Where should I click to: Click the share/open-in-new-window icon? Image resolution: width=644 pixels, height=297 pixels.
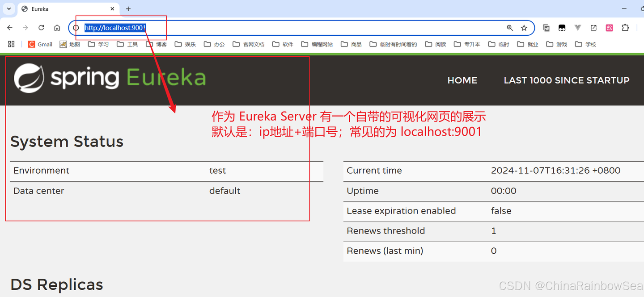click(x=593, y=28)
